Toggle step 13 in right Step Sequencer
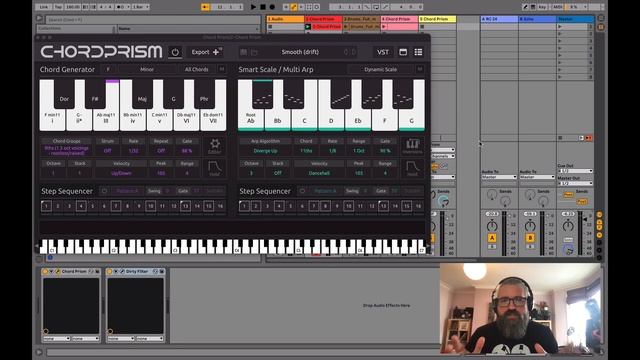The image size is (640, 360). click(383, 206)
